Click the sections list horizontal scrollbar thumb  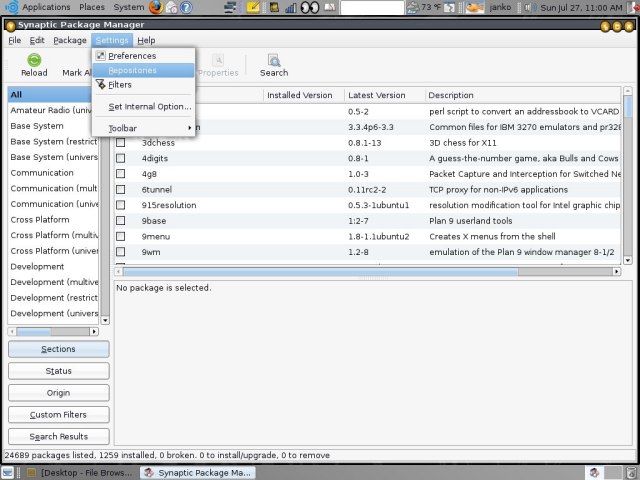tap(33, 331)
